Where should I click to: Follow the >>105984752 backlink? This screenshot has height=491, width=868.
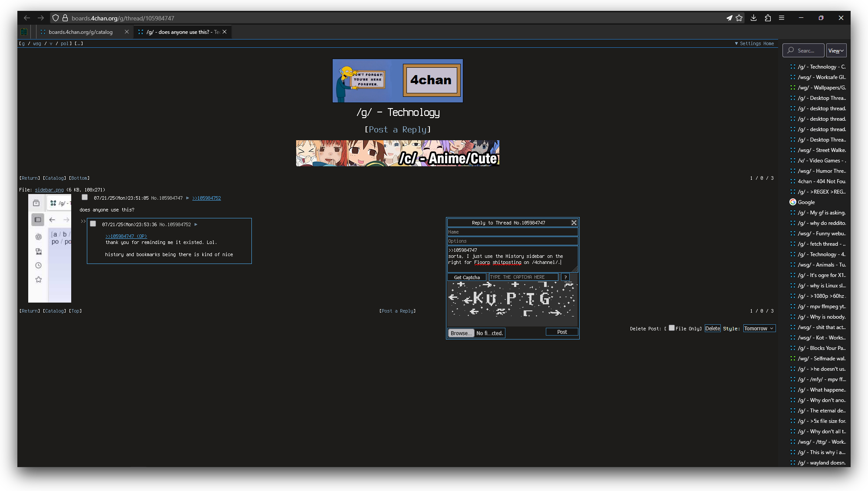[x=207, y=198]
